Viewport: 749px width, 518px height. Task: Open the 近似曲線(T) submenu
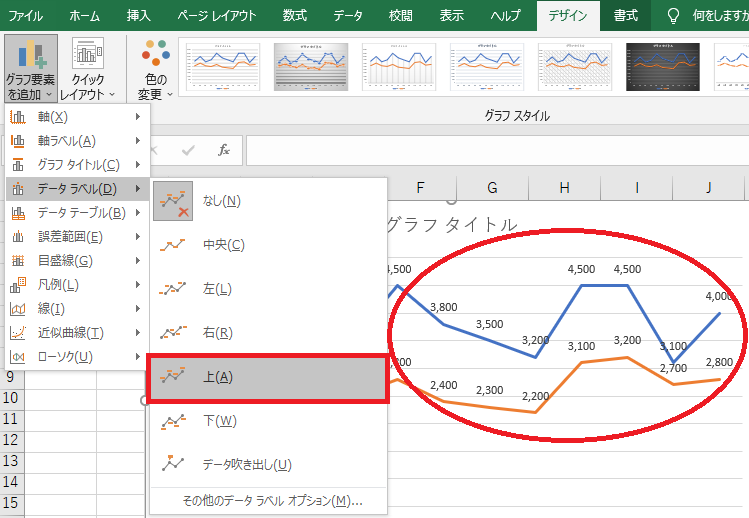click(x=77, y=333)
